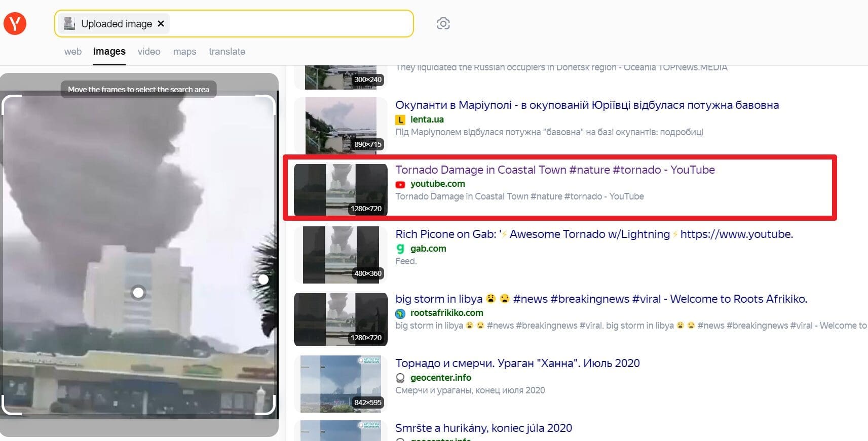Screen dimensions: 868x441
Task: Click the gab.com favicon icon
Action: [x=400, y=249]
